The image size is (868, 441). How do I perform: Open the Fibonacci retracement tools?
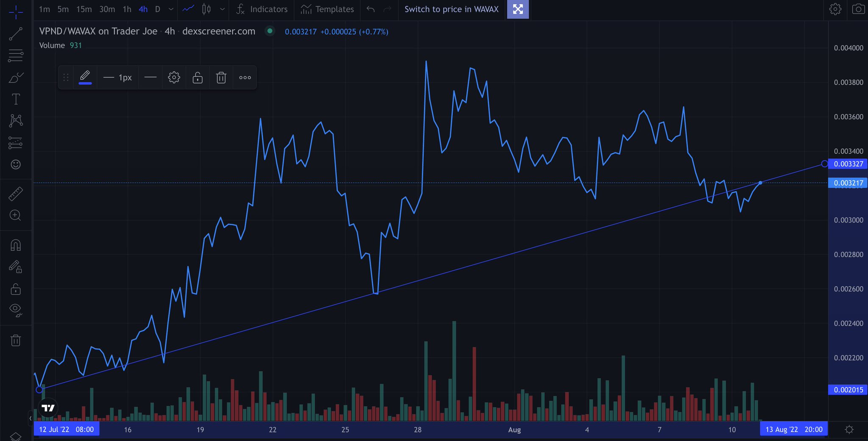pyautogui.click(x=16, y=55)
